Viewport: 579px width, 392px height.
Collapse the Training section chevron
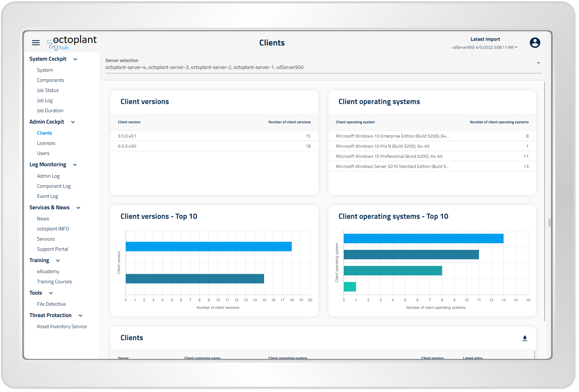[x=58, y=260]
